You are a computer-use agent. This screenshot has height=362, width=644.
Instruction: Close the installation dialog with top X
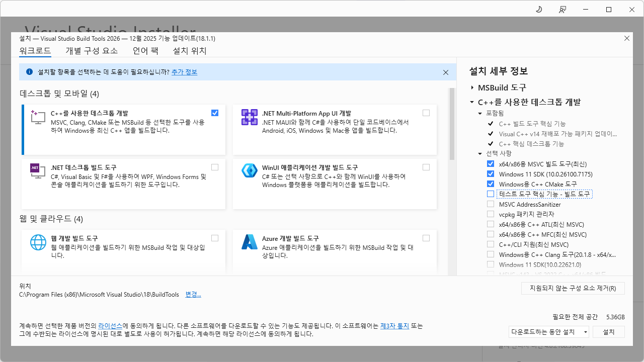click(627, 38)
